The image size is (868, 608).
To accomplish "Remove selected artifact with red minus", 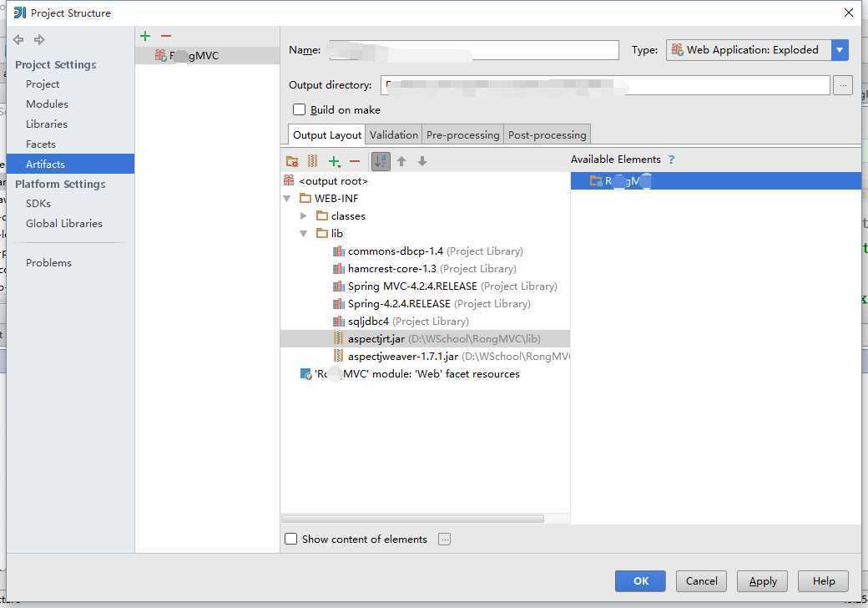I will click(x=166, y=36).
